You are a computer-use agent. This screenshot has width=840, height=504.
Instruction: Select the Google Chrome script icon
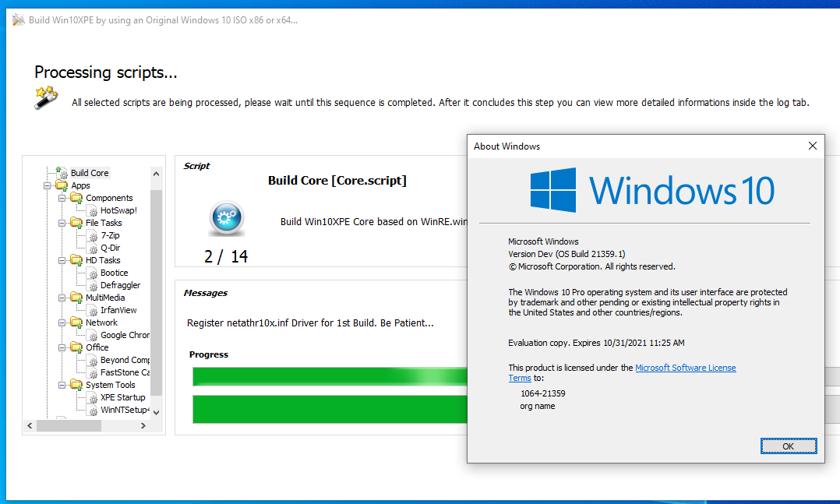(x=92, y=335)
